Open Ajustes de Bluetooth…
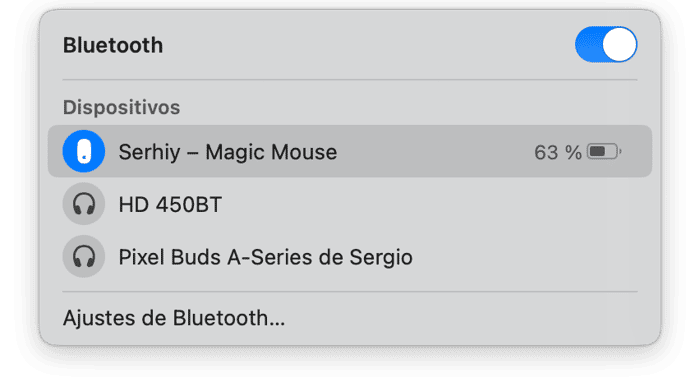The image size is (700, 391). tap(174, 318)
